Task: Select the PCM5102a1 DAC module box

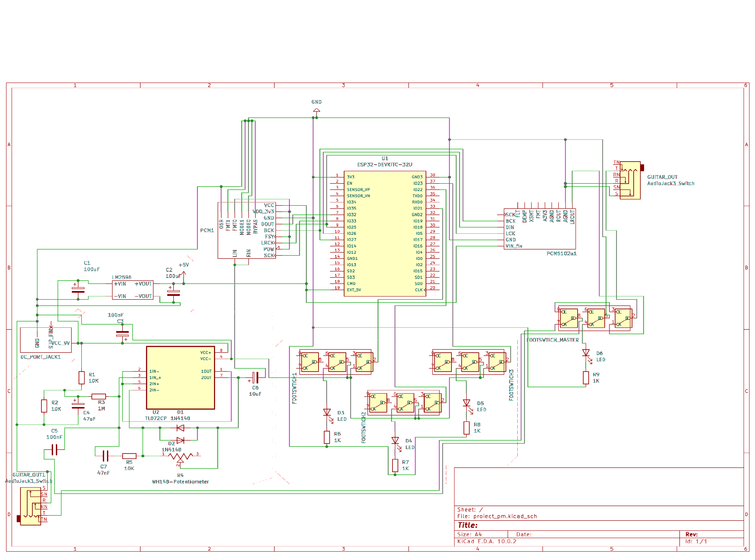Action: tap(539, 228)
